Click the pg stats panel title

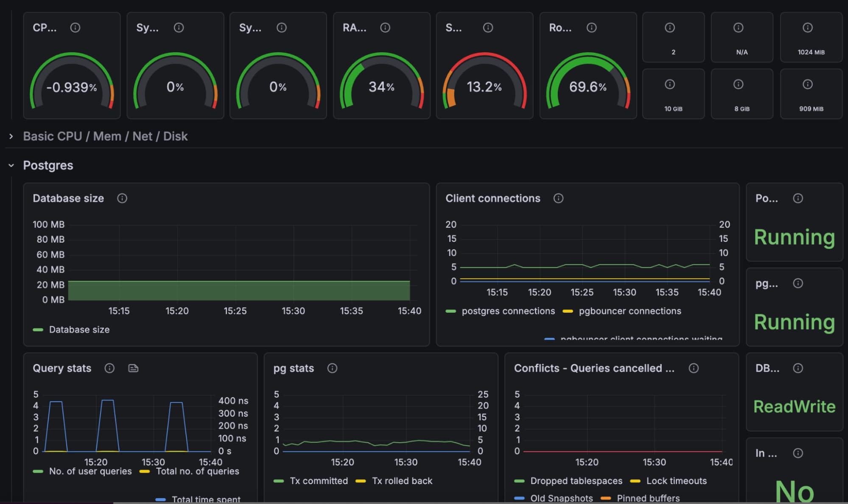coord(294,368)
